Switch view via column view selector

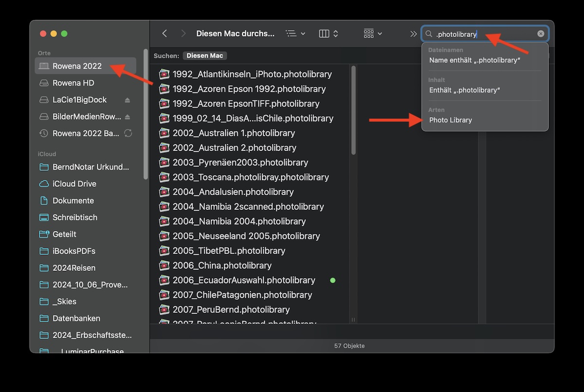coord(328,34)
